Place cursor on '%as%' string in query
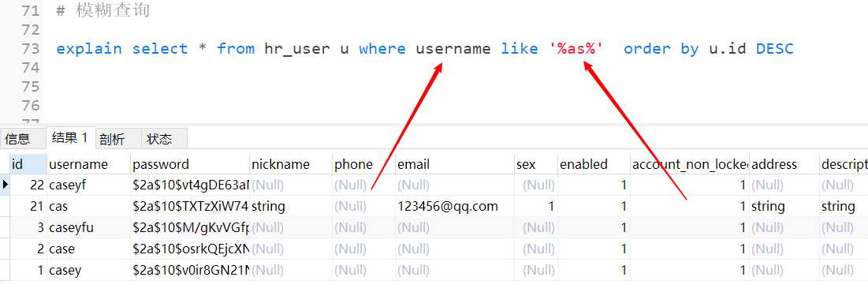The height and width of the screenshot is (292, 868). tap(576, 49)
